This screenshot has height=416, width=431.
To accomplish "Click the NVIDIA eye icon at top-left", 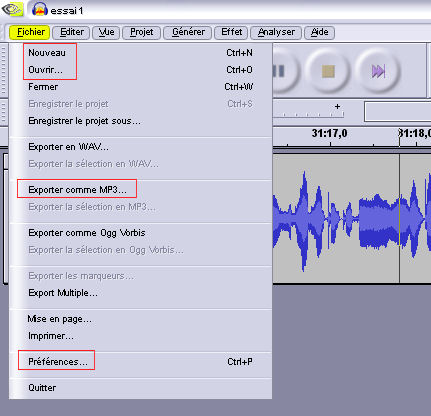I will pyautogui.click(x=12, y=9).
